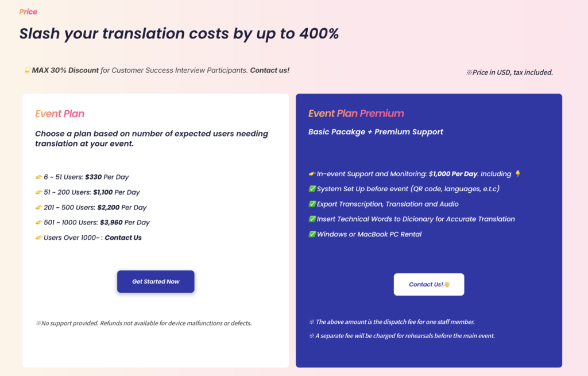Click the down-pointing hand icon after Including

518,173
